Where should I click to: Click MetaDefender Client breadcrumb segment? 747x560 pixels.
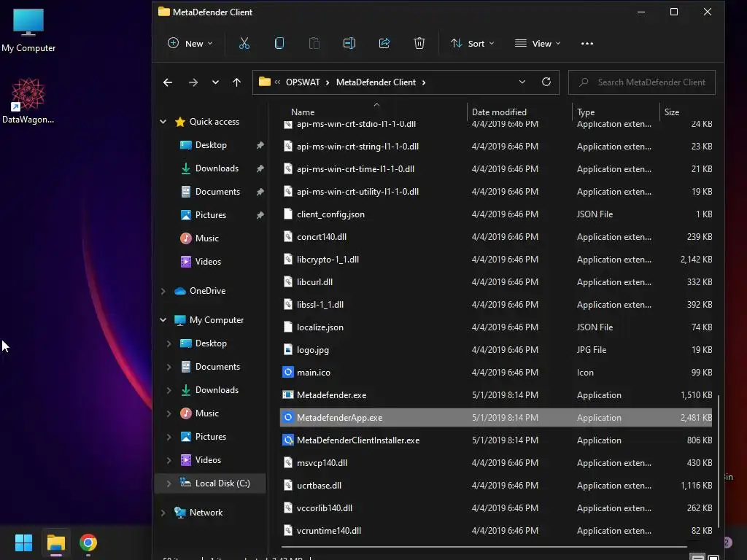click(376, 82)
